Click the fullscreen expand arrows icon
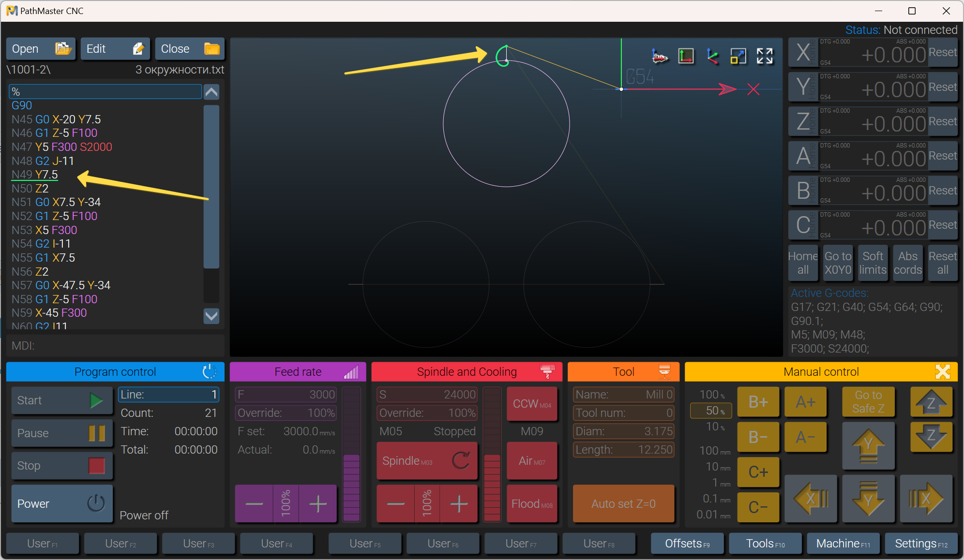Screen dimensions: 964x560 point(765,57)
